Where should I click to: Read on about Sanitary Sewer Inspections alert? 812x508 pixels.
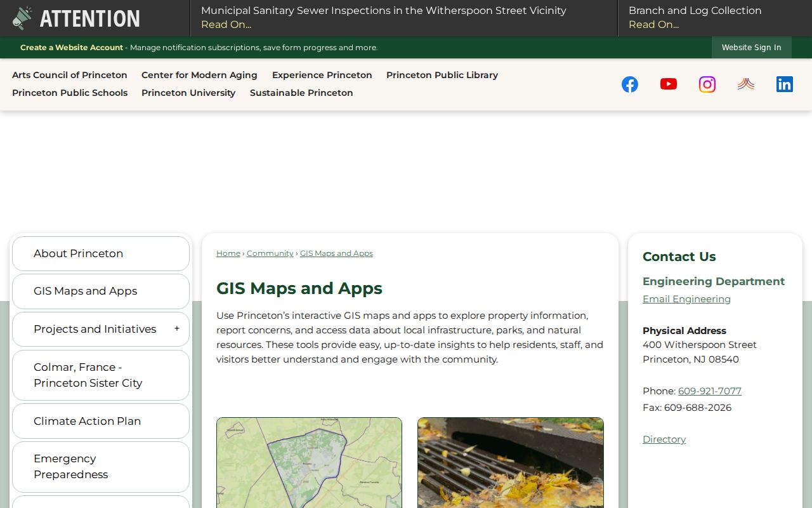(226, 25)
